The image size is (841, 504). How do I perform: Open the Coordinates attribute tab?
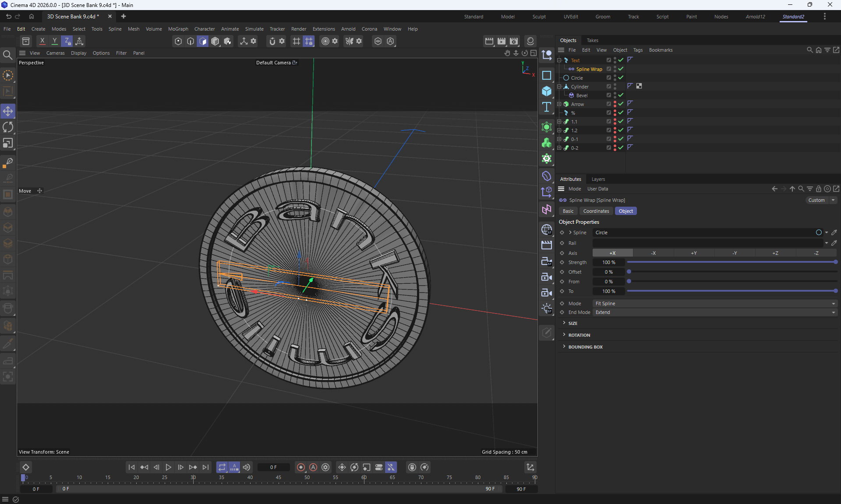click(596, 211)
